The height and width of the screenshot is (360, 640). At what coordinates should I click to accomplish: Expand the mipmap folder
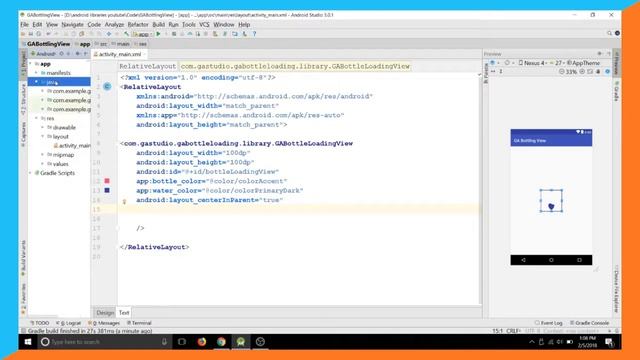[x=42, y=155]
